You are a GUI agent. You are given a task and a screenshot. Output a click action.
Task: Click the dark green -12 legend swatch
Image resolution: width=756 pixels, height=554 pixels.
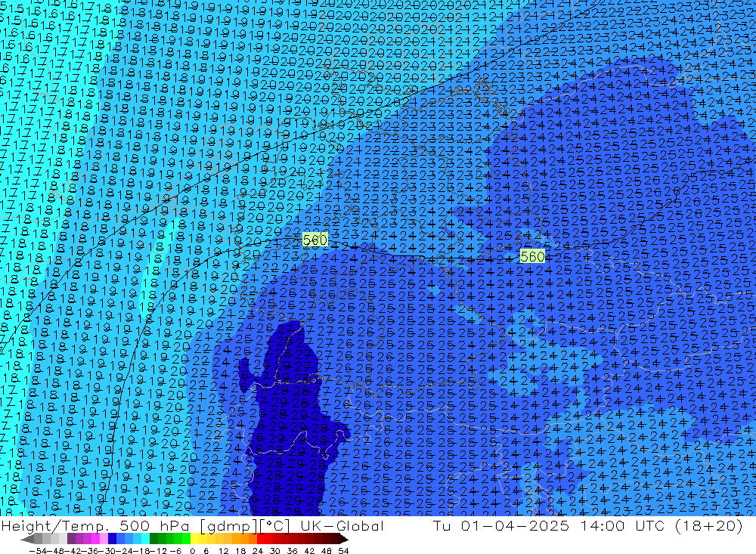tap(153, 539)
